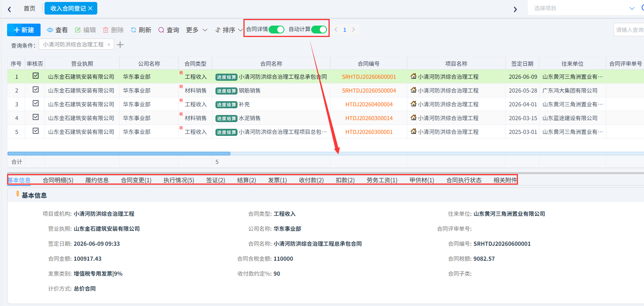Click the project house icon in row 5
The height and width of the screenshot is (306, 644).
pyautogui.click(x=414, y=131)
